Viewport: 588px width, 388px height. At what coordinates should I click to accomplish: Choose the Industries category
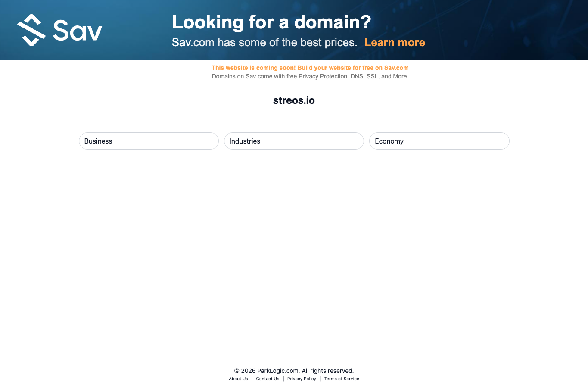[x=294, y=141]
